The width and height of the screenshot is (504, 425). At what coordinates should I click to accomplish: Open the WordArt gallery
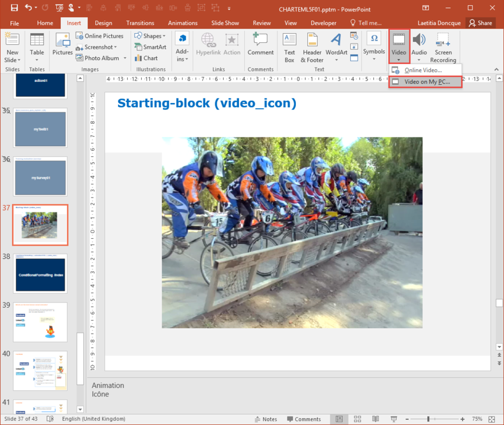[336, 46]
